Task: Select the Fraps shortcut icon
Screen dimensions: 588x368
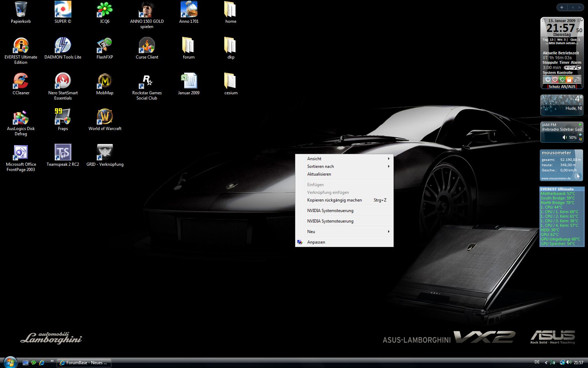Action: 63,120
